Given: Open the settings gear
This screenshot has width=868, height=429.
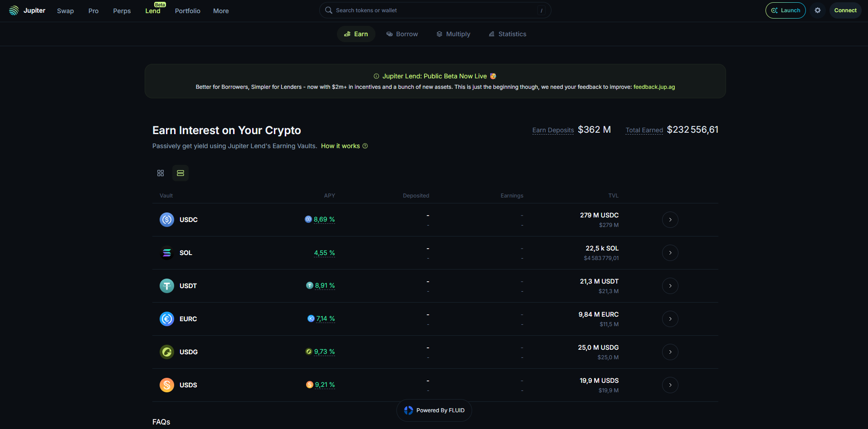Looking at the screenshot, I should click(x=818, y=10).
